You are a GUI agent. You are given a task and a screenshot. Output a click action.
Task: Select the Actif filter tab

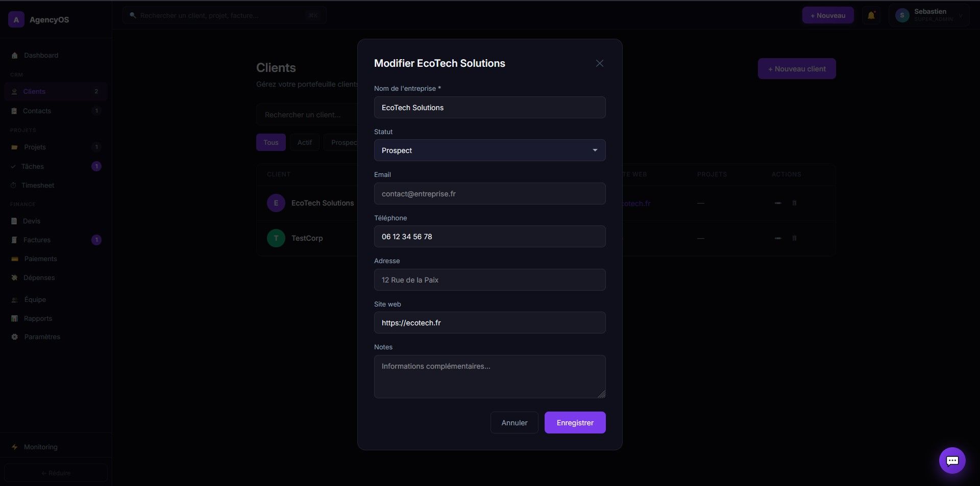305,143
